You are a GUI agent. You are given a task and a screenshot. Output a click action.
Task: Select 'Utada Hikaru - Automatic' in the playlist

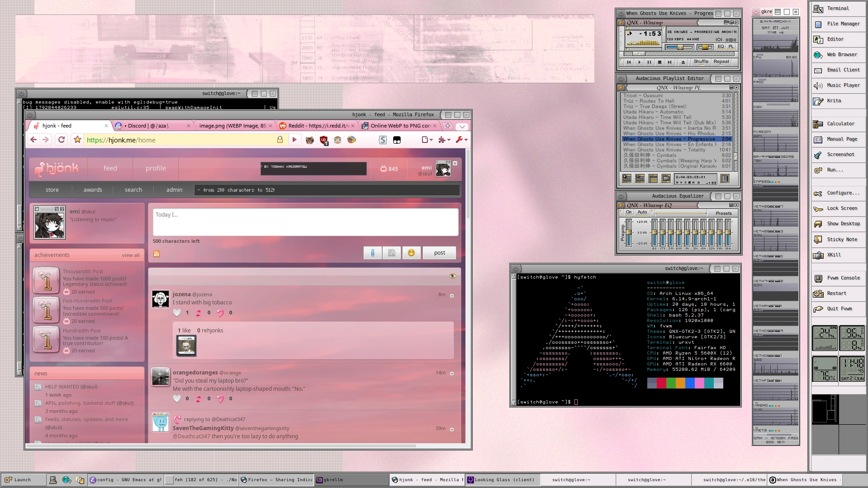(x=677, y=112)
